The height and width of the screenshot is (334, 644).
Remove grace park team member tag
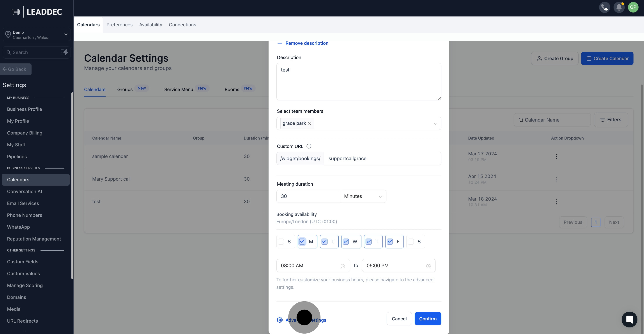(310, 124)
